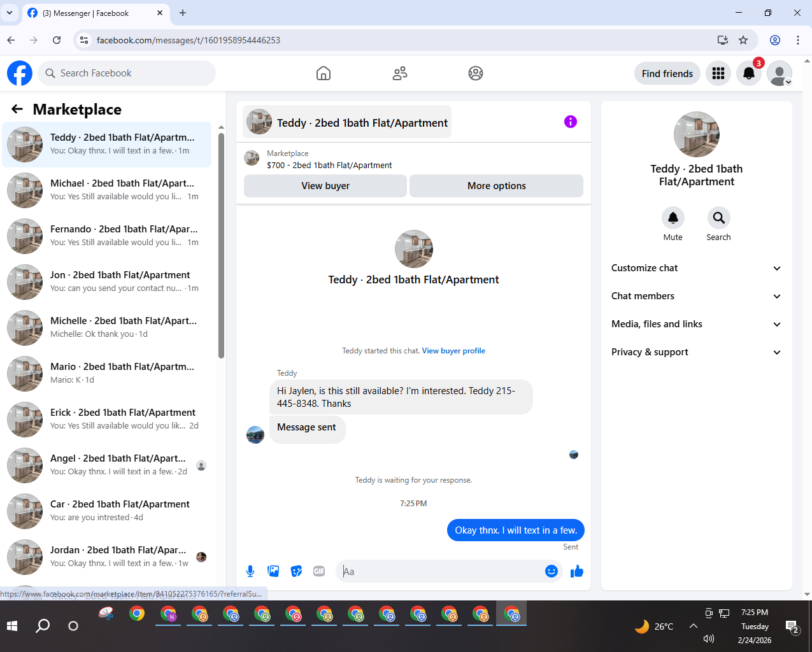Attach a file image icon
812x652 pixels.
pyautogui.click(x=273, y=571)
